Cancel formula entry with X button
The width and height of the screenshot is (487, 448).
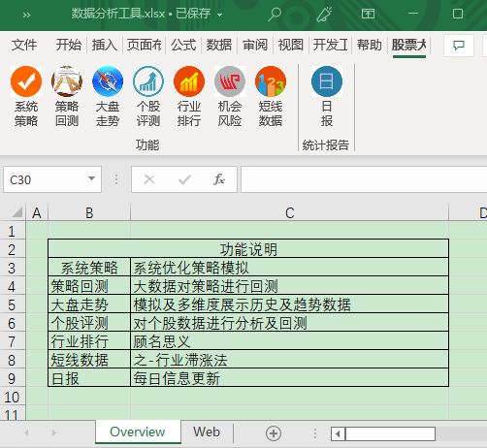coord(149,179)
